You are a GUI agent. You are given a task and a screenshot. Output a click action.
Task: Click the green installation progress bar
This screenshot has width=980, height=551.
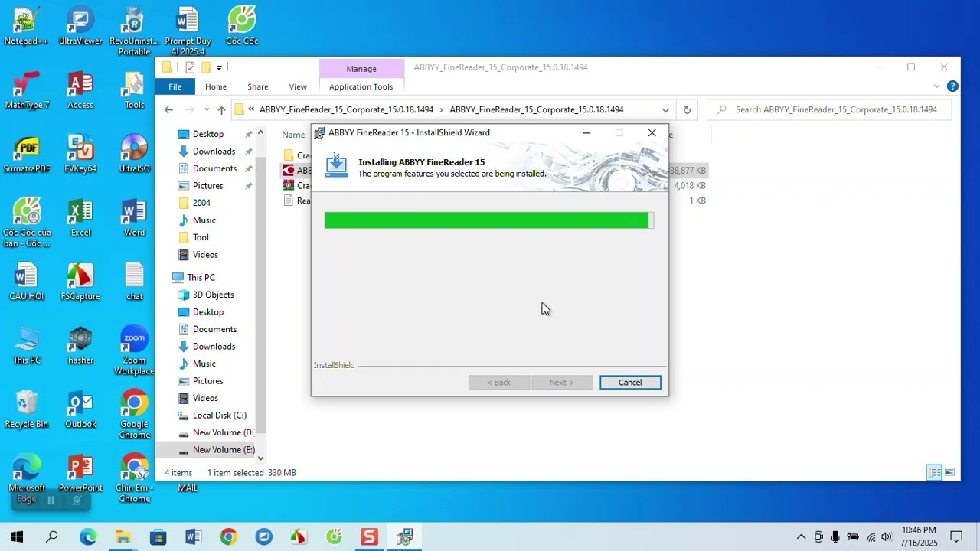click(489, 220)
